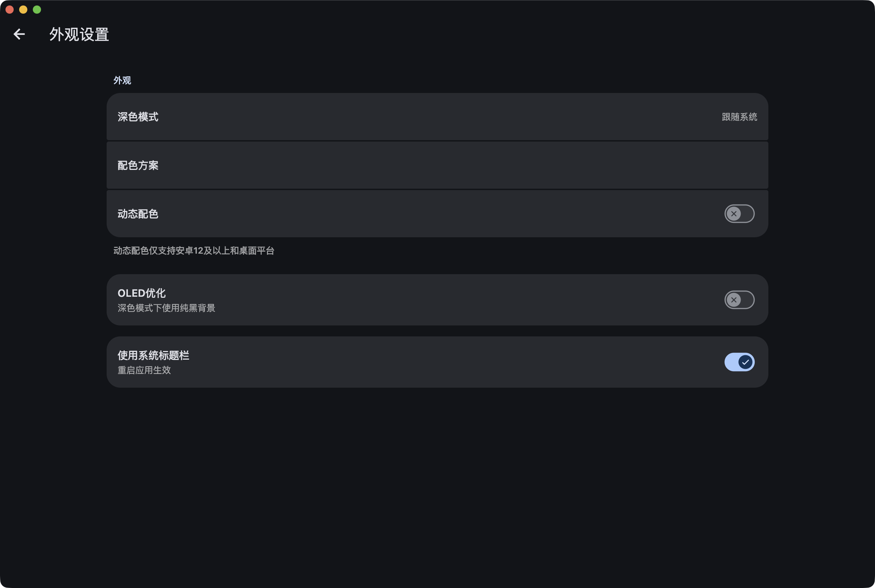This screenshot has width=875, height=588.
Task: Click the 跟随系统 value
Action: [x=739, y=117]
